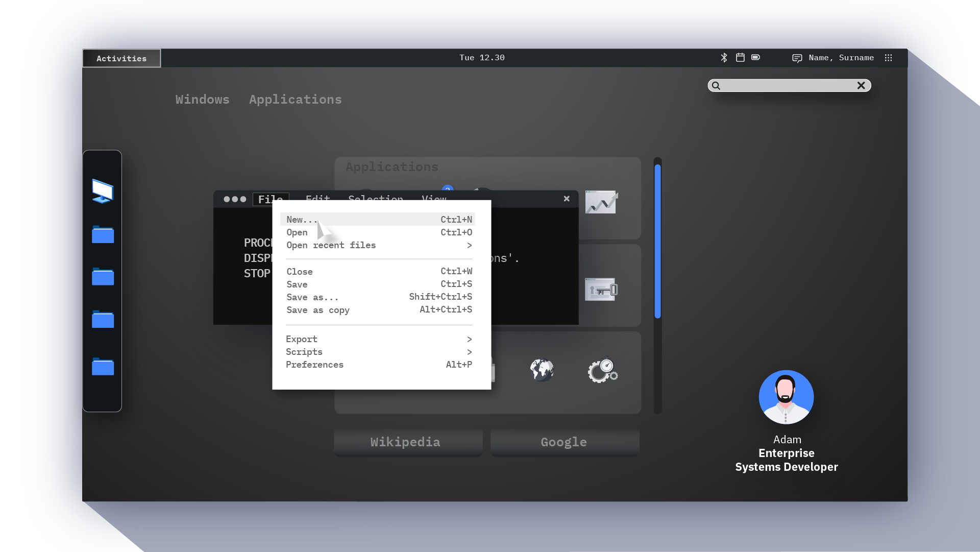The height and width of the screenshot is (552, 980).
Task: Open the globe browser application icon
Action: point(542,370)
